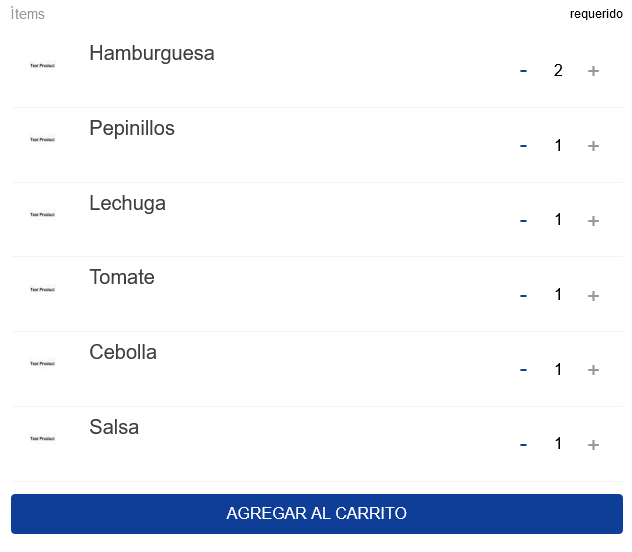This screenshot has width=632, height=552.
Task: Increase the Salsa quantity
Action: click(593, 444)
